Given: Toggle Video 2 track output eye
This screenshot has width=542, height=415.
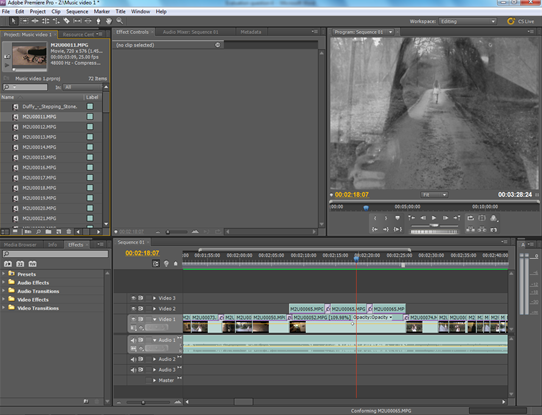Looking at the screenshot, I should [x=133, y=309].
